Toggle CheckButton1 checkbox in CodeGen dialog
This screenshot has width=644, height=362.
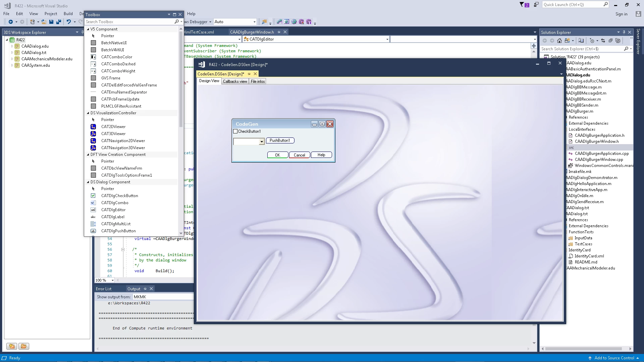235,131
